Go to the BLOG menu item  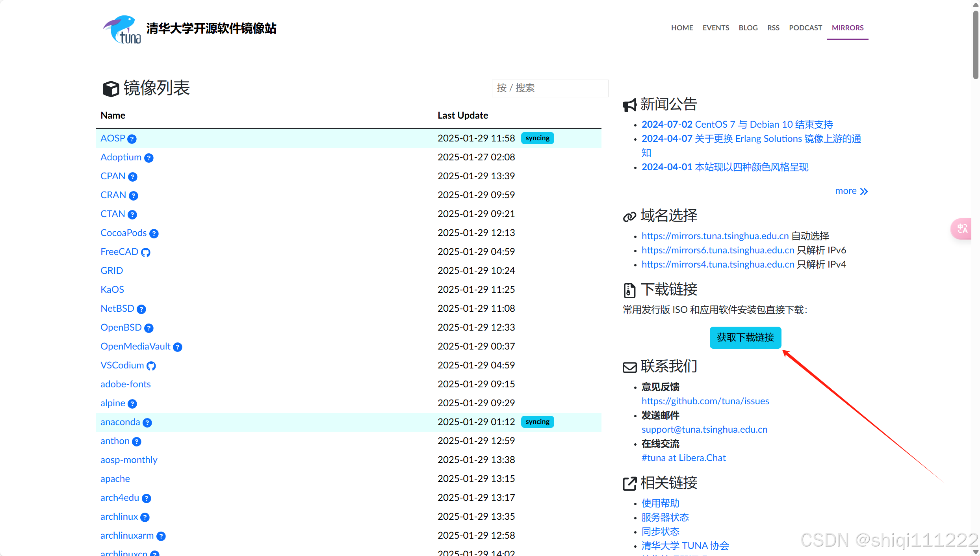[748, 28]
